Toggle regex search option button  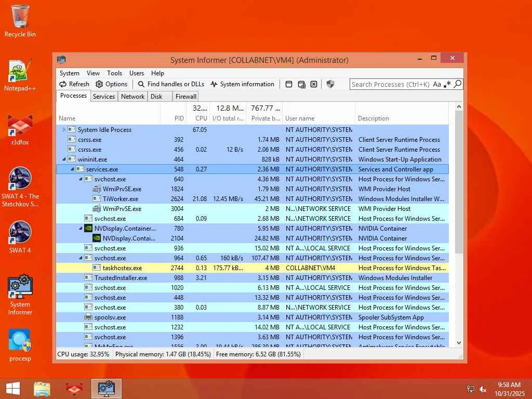(447, 84)
